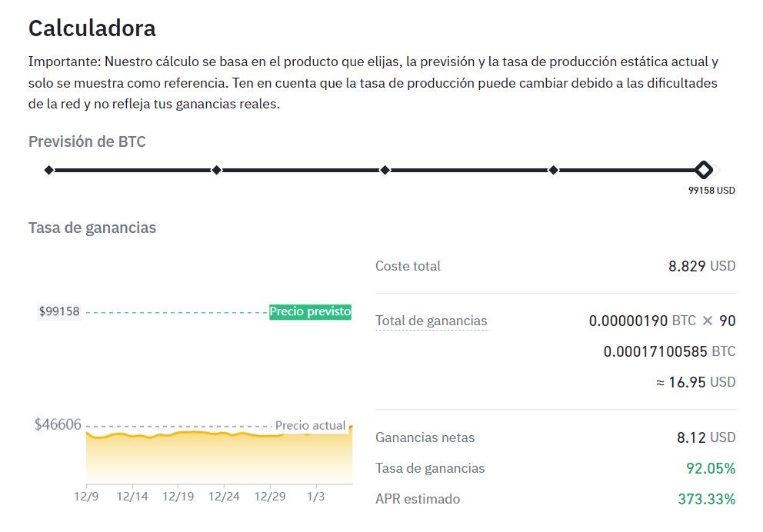Click the 99158 USD value under slider

(711, 190)
